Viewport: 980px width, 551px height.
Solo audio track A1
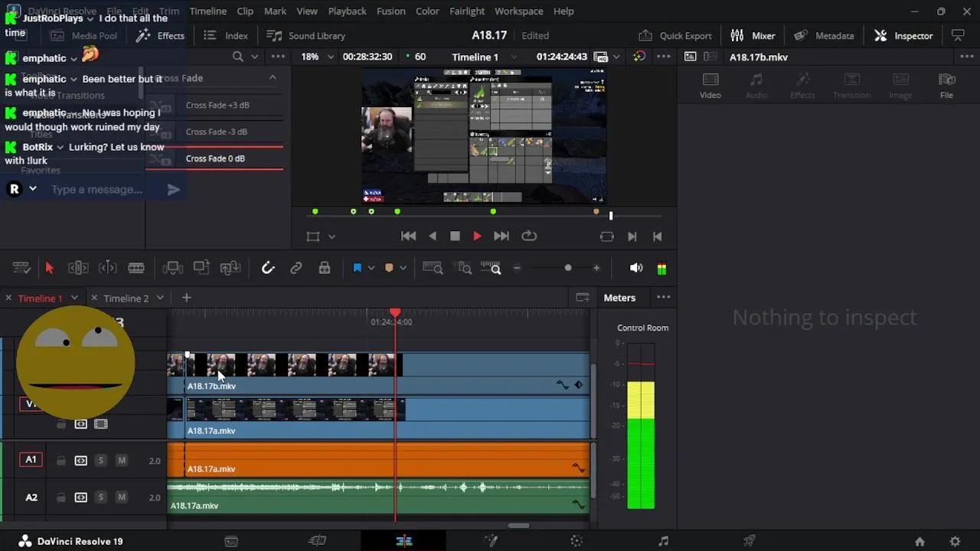(x=100, y=461)
